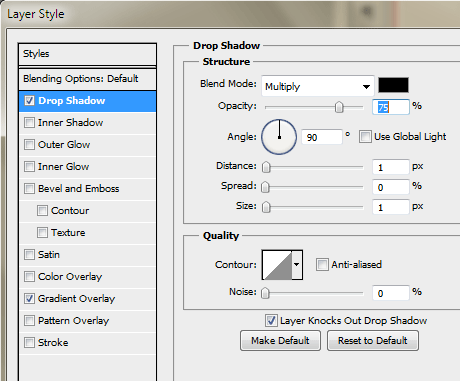Select the Drop Shadow style row
Image resolution: width=460 pixels, height=381 pixels.
pyautogui.click(x=87, y=101)
